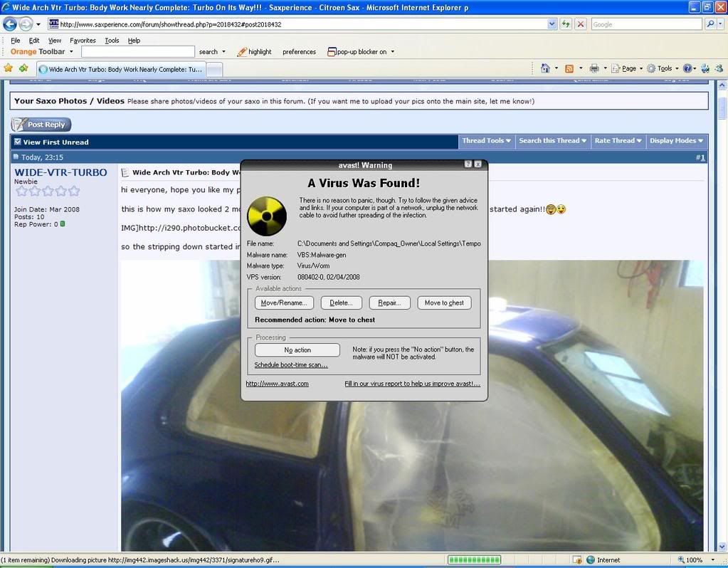Click the Post Reply button
Image resolution: width=728 pixels, height=568 pixels.
pyautogui.click(x=41, y=124)
